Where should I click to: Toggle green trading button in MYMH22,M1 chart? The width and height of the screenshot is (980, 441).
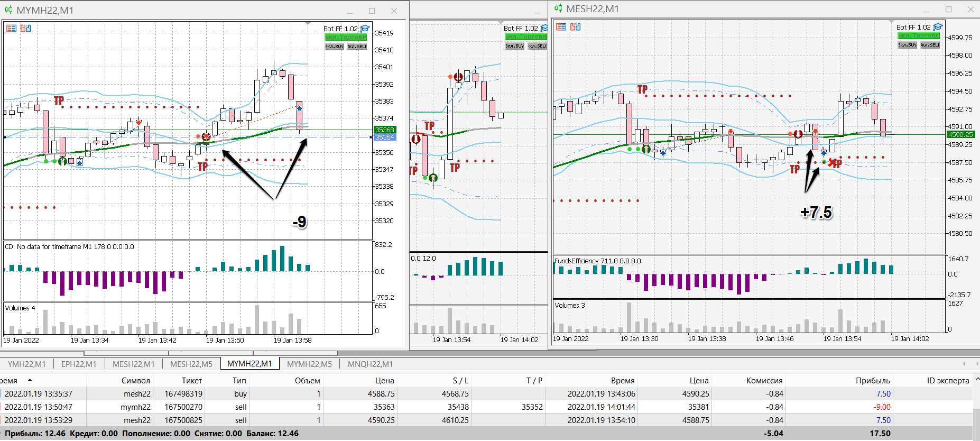(346, 37)
